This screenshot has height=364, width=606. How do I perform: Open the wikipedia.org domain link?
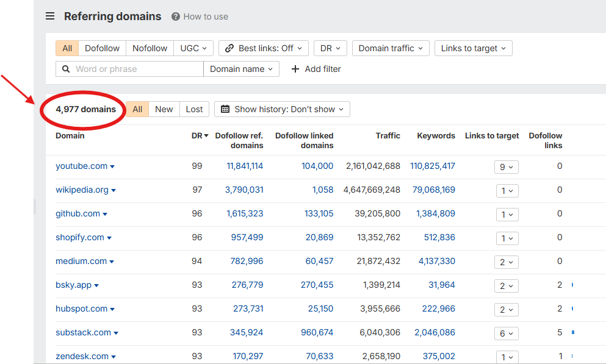(x=81, y=190)
